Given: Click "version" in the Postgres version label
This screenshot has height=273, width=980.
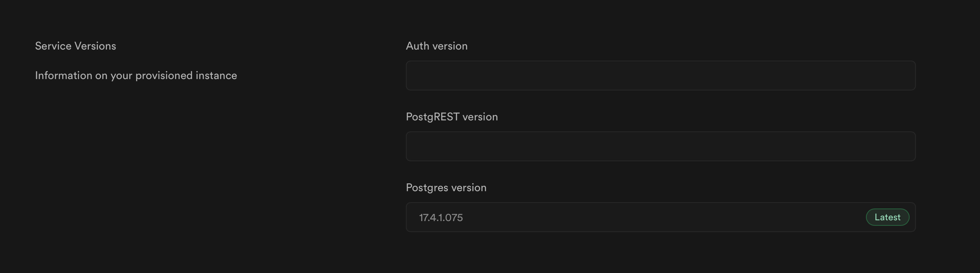Looking at the screenshot, I should pos(469,188).
